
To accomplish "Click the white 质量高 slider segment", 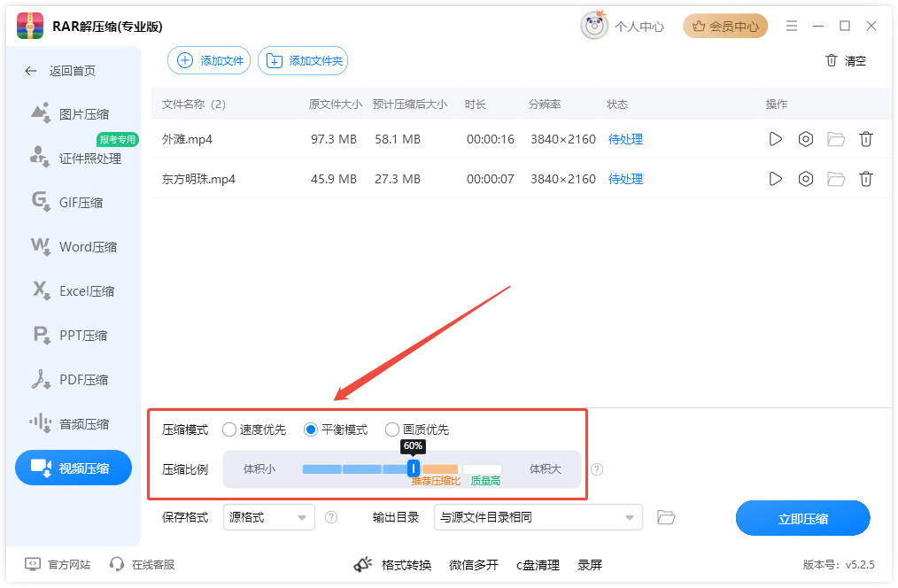I will (x=483, y=469).
